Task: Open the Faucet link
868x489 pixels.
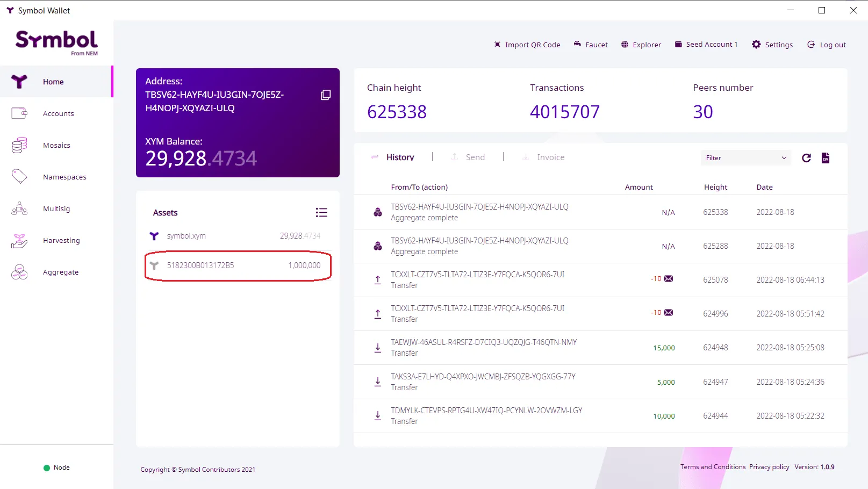Action: point(591,45)
